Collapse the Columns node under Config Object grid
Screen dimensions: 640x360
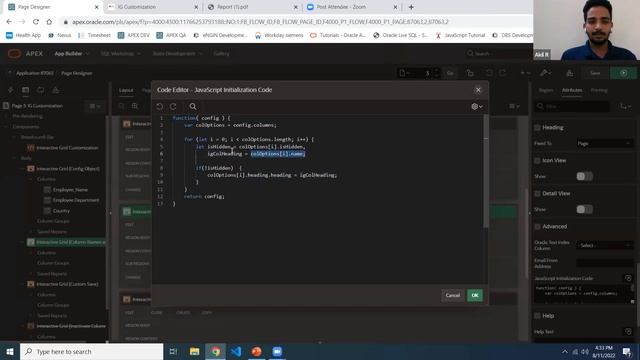coord(31,179)
